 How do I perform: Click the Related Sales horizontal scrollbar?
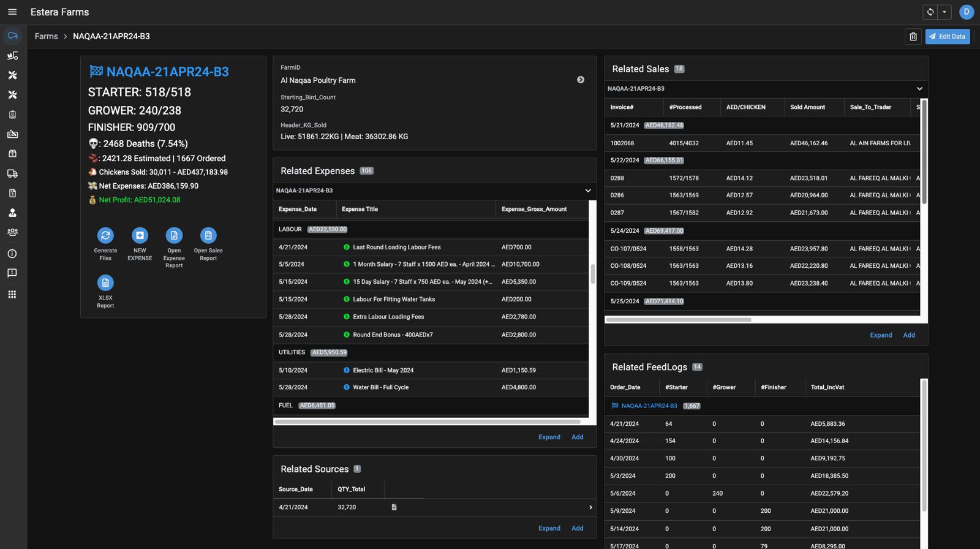pos(678,320)
